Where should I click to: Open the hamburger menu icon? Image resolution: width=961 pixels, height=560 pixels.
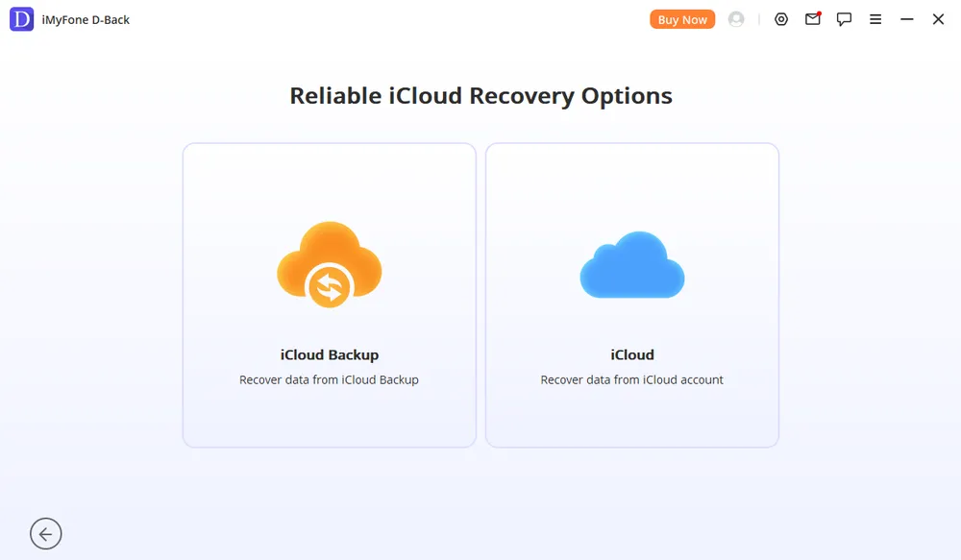[875, 19]
